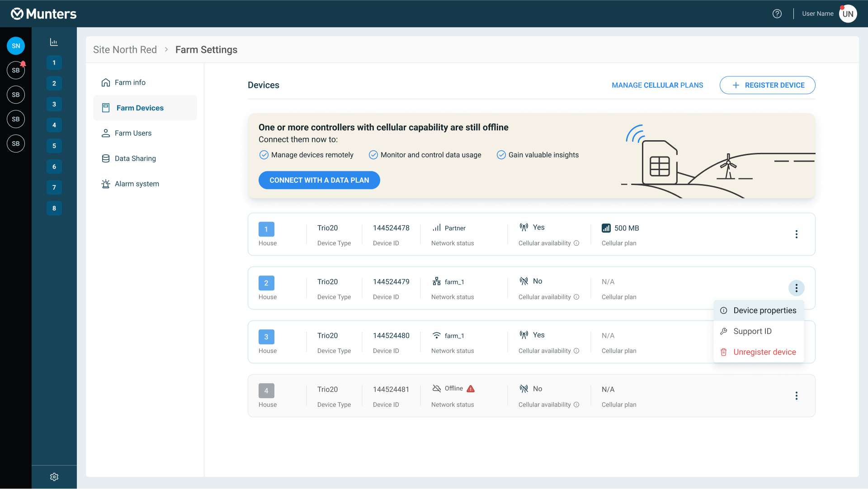
Task: Click Connect With A Data Plan button
Action: coord(319,180)
